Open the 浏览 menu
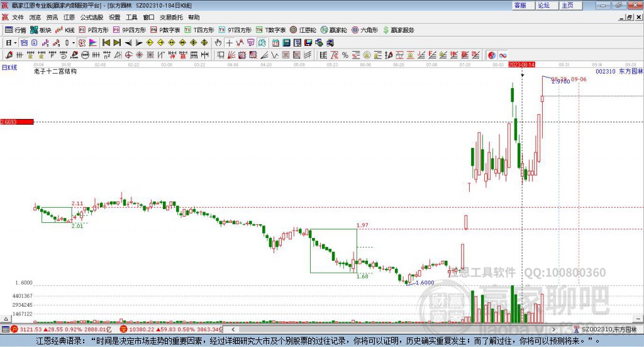 [35, 17]
